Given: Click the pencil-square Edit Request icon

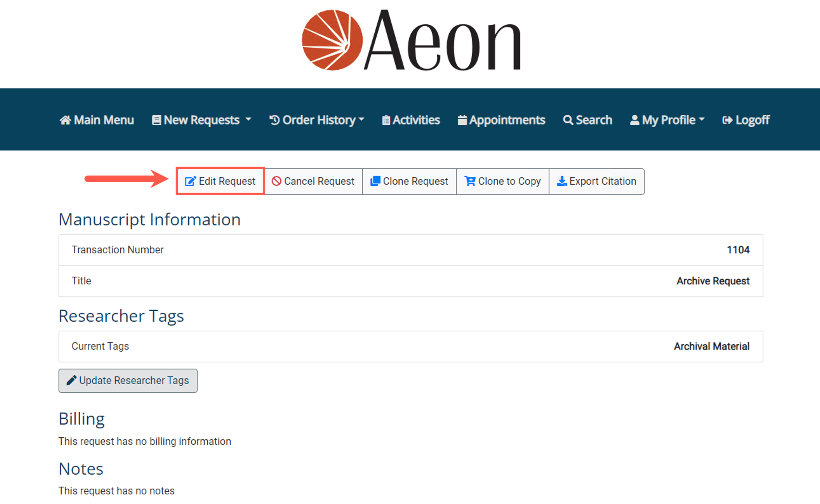Looking at the screenshot, I should click(191, 181).
